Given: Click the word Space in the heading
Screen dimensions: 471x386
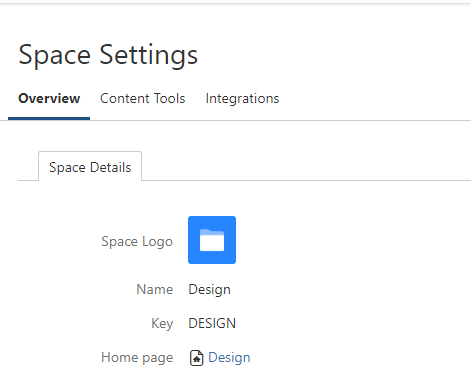Looking at the screenshot, I should 54,56.
